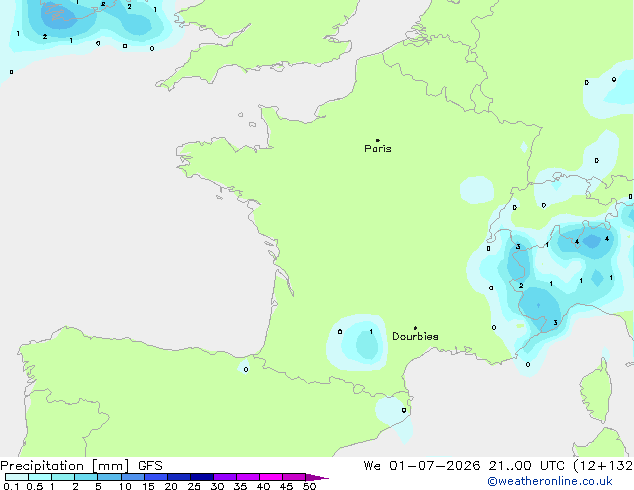Screen dimensions: 634x490
Task: Pick the 15–20 mm legend swatch
Action: click(156, 477)
